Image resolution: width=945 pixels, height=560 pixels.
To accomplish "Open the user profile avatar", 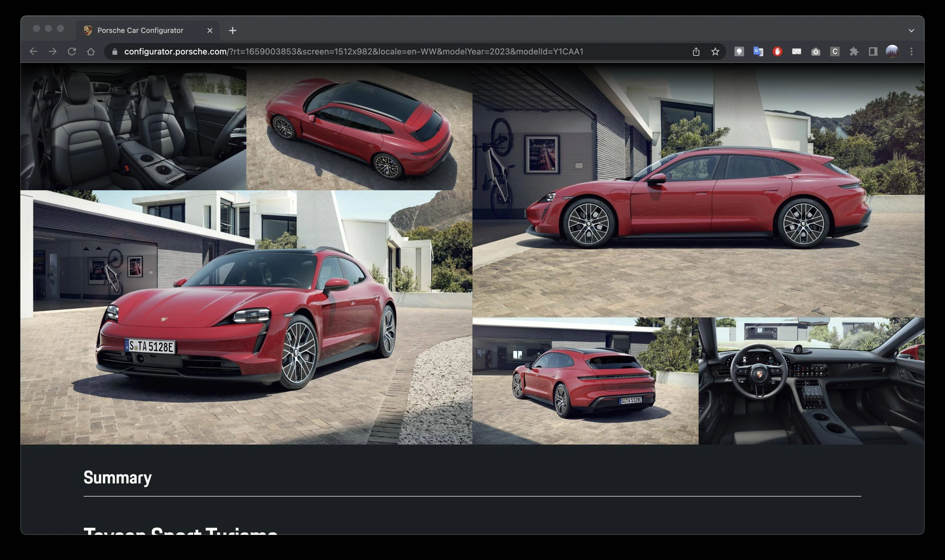I will [892, 51].
